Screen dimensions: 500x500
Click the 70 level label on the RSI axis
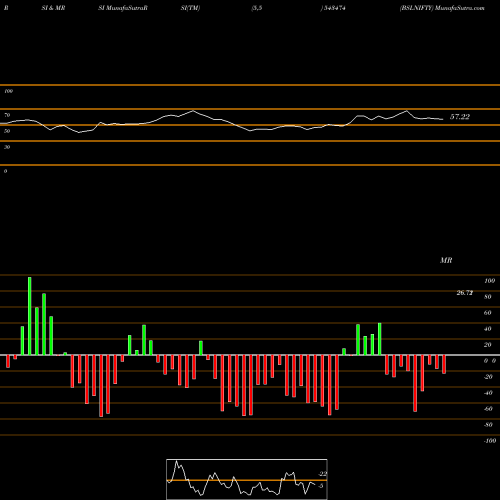[x=7, y=115]
